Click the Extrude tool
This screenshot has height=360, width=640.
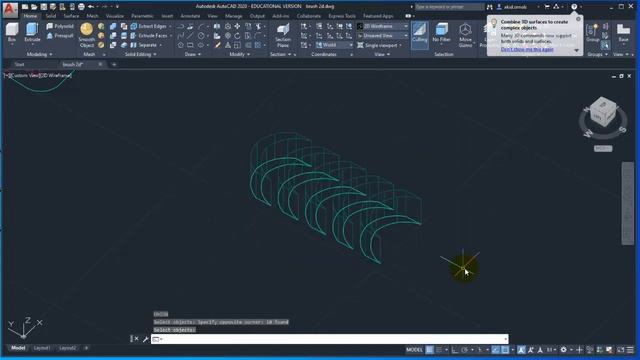tap(32, 33)
